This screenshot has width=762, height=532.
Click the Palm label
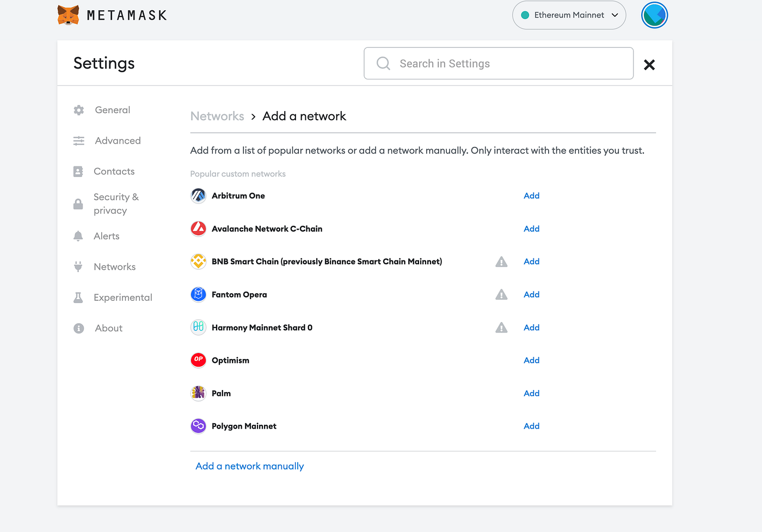[221, 393]
